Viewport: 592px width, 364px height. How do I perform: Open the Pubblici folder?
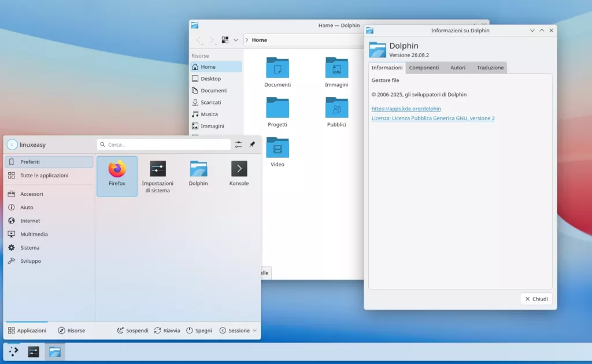336,112
